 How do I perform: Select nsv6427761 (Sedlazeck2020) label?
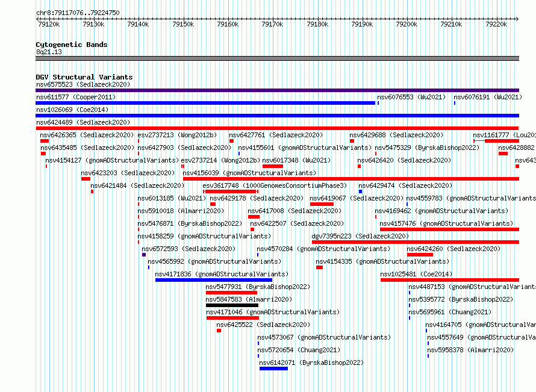(x=276, y=135)
